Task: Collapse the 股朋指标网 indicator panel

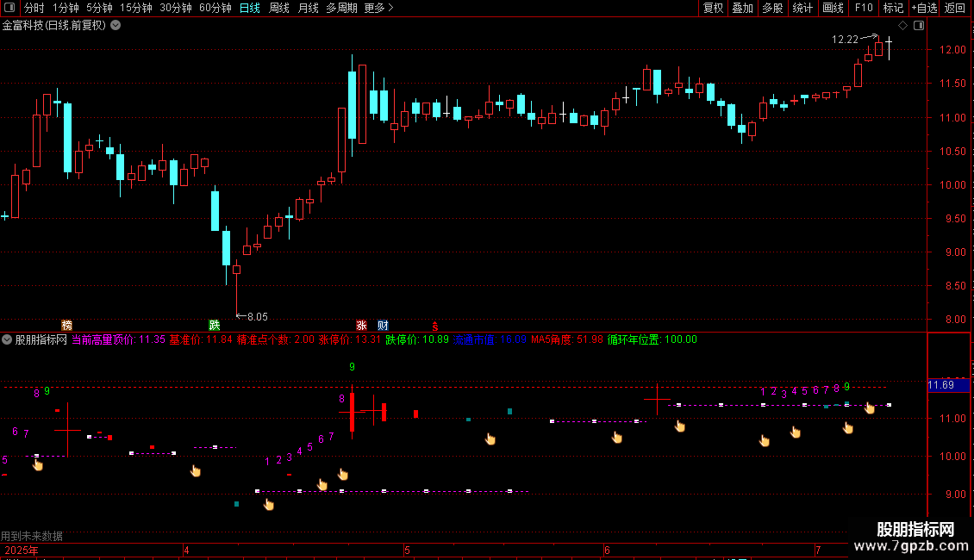Action: [x=7, y=339]
